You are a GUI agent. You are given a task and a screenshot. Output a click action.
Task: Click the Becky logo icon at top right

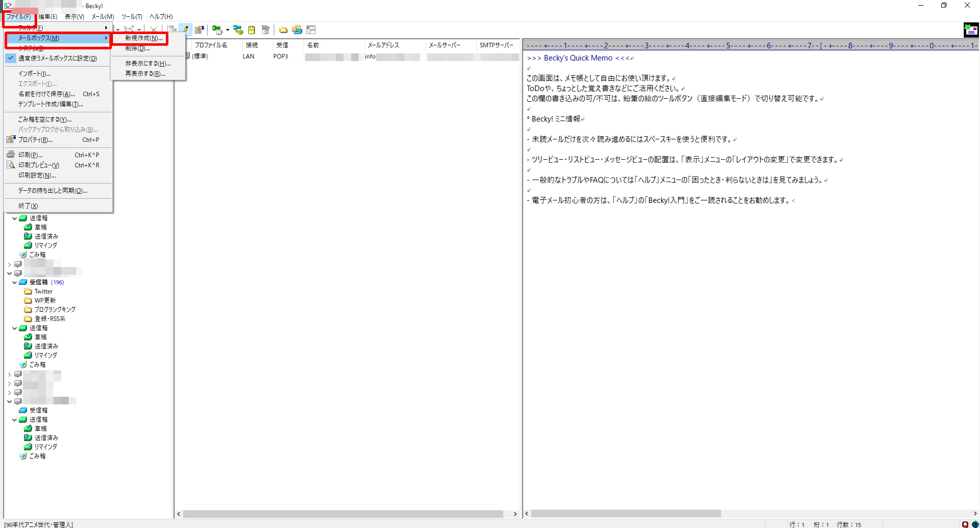point(971,30)
